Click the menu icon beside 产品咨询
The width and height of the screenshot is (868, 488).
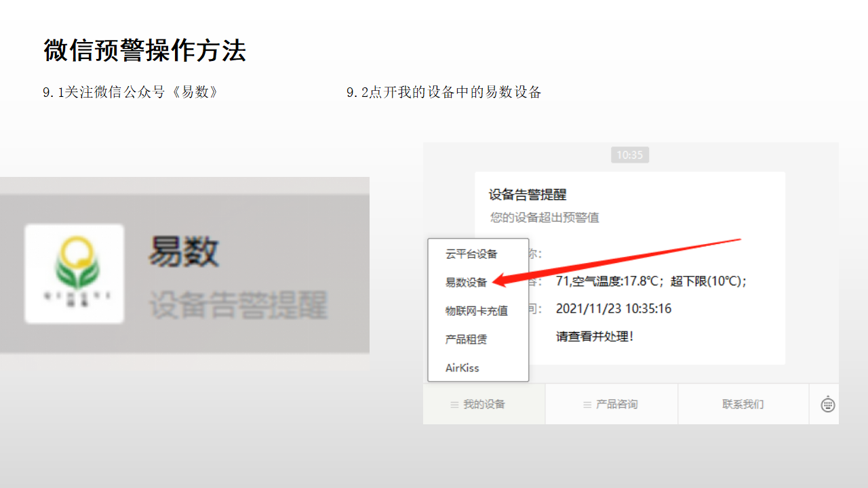point(587,405)
